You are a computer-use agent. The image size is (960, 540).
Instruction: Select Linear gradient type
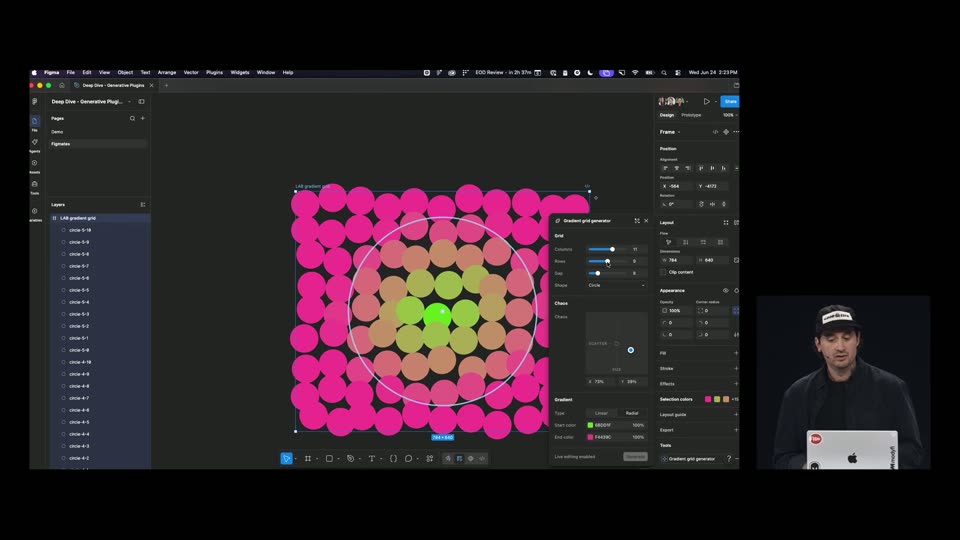click(601, 413)
